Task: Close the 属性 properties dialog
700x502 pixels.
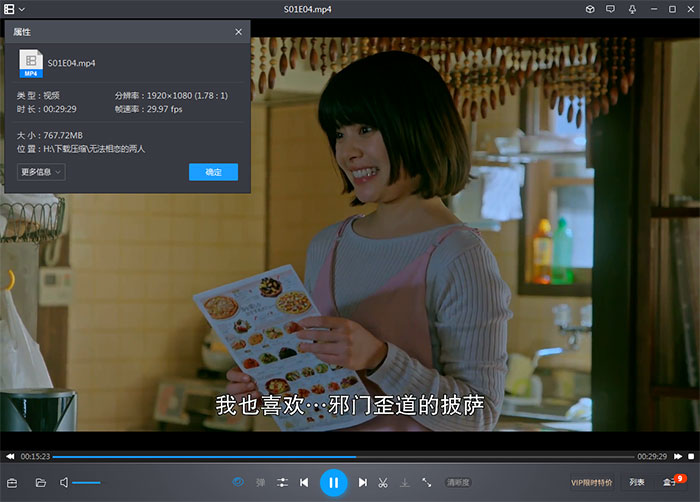Action: tap(238, 32)
